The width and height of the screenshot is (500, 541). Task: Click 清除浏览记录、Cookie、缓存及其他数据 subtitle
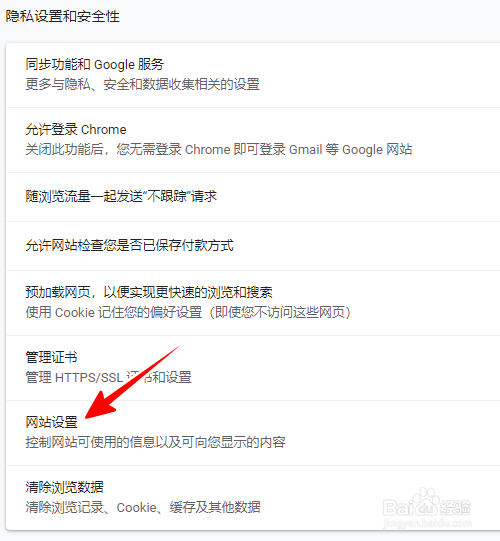click(x=143, y=508)
